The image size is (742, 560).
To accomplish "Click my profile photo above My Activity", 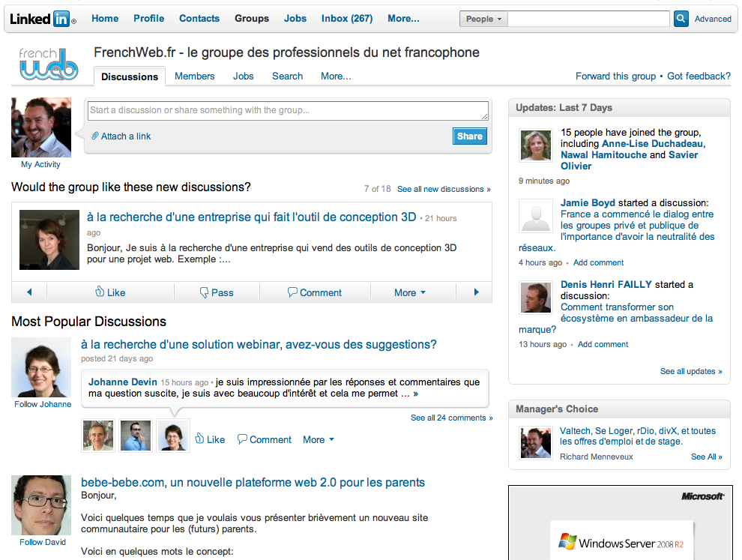I will coord(41,127).
